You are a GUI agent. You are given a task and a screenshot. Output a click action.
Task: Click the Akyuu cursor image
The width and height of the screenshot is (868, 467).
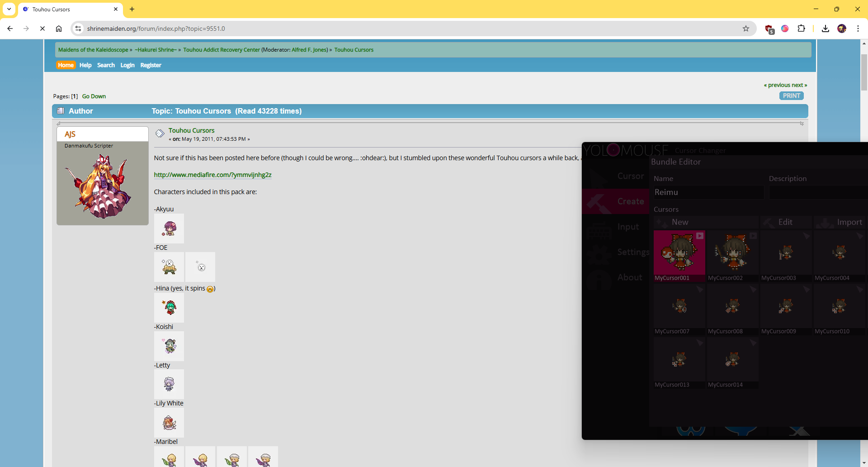tap(169, 229)
